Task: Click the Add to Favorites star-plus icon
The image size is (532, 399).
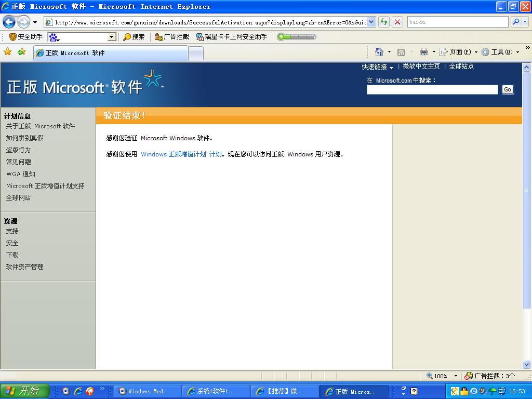Action: pos(22,52)
